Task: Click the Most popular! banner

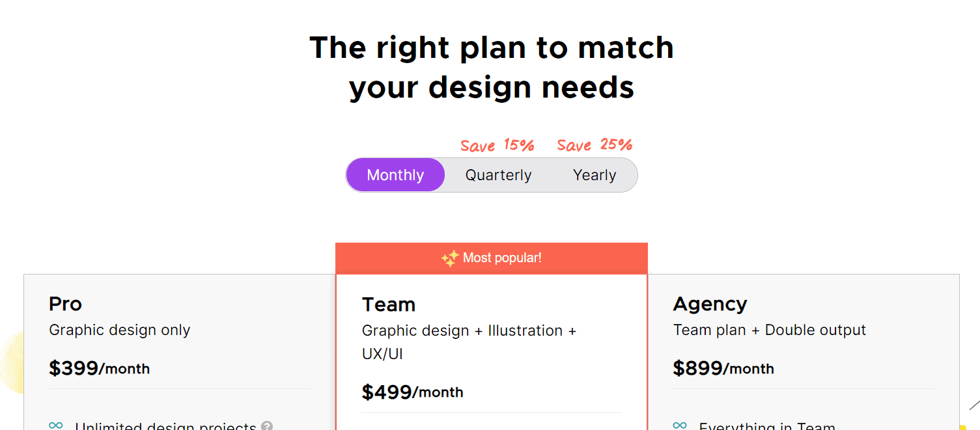Action: (x=492, y=258)
